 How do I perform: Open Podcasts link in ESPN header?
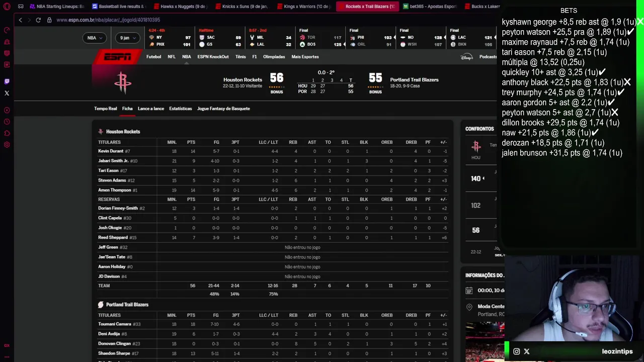[488, 57]
